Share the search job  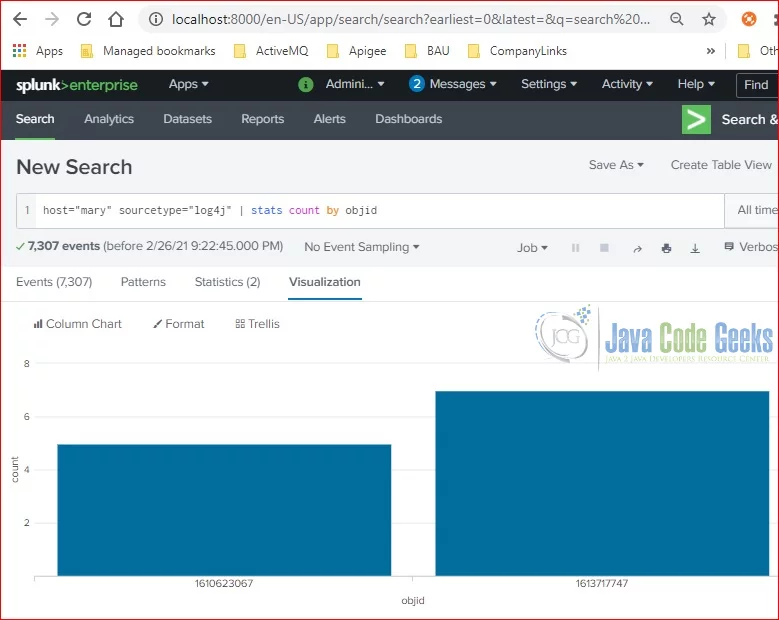tap(637, 248)
